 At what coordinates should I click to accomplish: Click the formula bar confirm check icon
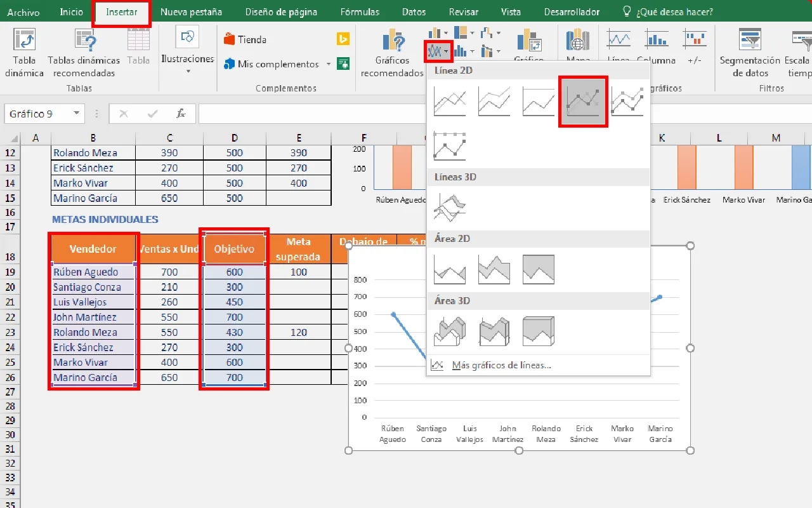[x=152, y=114]
